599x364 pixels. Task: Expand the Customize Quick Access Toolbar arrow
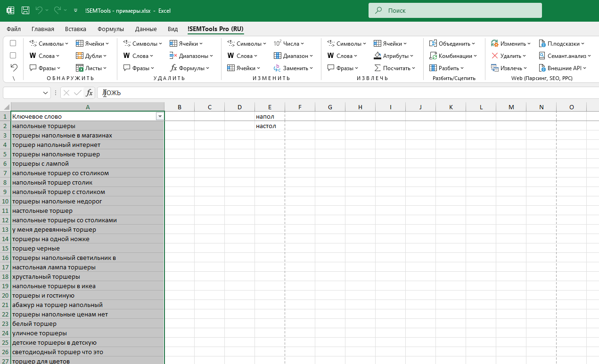click(x=75, y=10)
